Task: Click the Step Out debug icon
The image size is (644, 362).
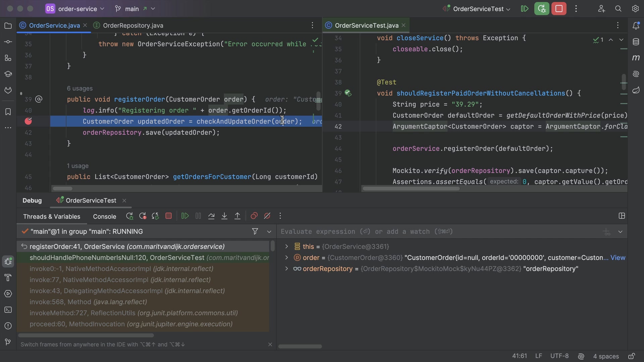Action: [x=237, y=216]
